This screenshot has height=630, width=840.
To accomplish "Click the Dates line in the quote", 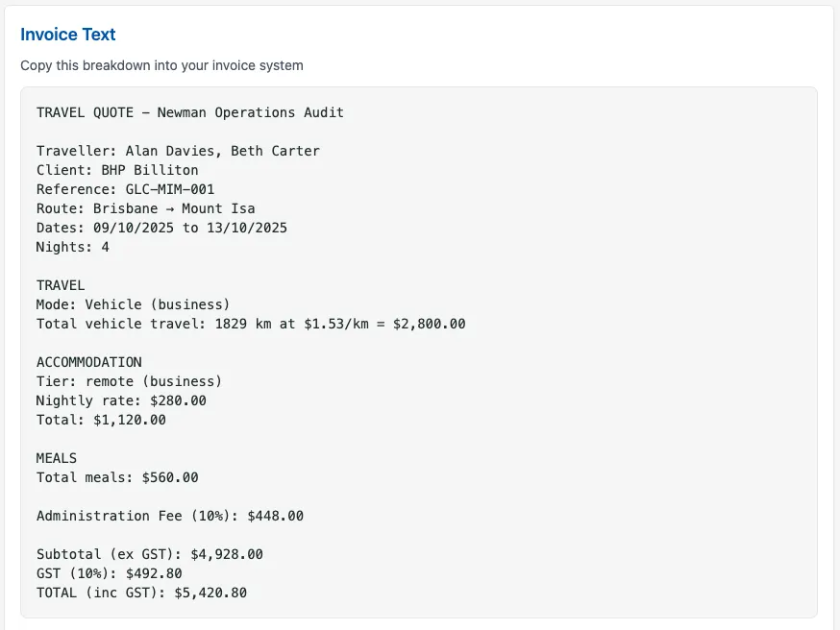I will pyautogui.click(x=161, y=228).
